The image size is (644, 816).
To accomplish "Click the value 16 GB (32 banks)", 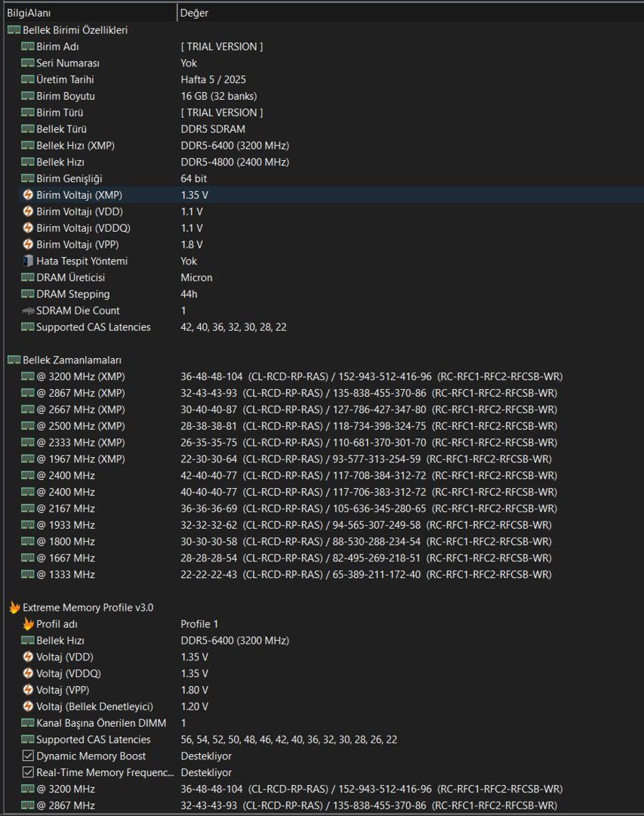I will [x=218, y=96].
